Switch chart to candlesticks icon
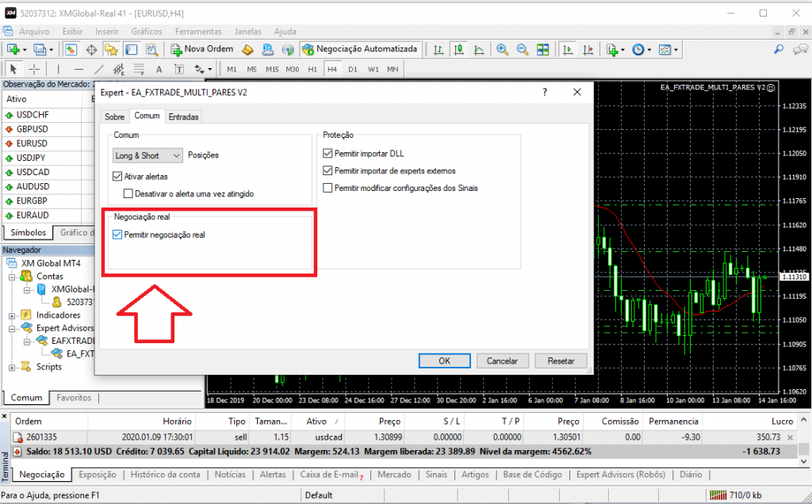The height and width of the screenshot is (504, 812). pos(458,50)
